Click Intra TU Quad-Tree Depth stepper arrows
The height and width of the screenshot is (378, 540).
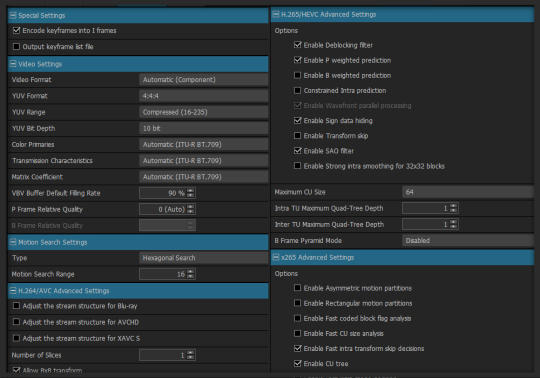point(454,208)
